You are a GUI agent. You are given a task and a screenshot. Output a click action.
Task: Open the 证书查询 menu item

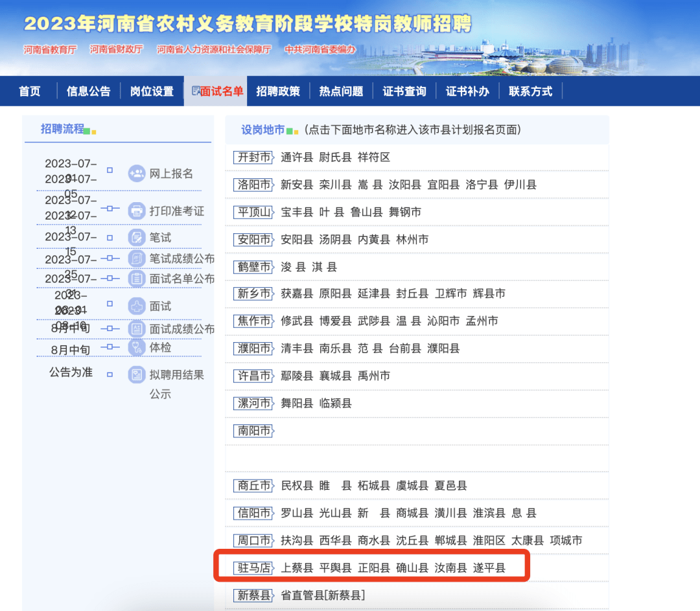[404, 91]
